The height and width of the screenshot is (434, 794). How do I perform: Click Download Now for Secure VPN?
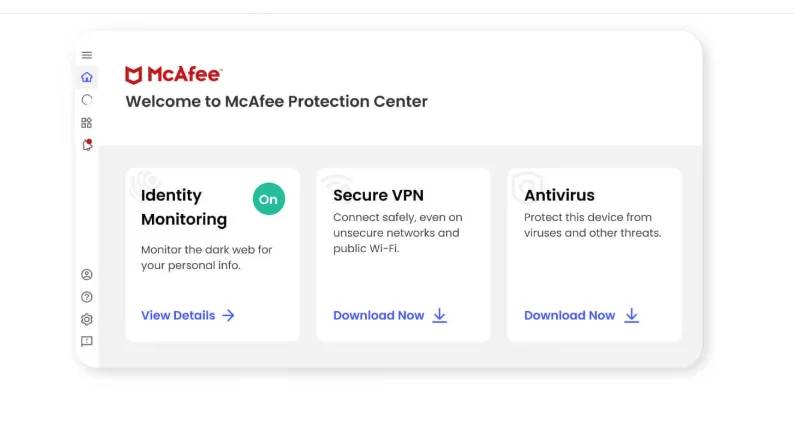pyautogui.click(x=379, y=315)
